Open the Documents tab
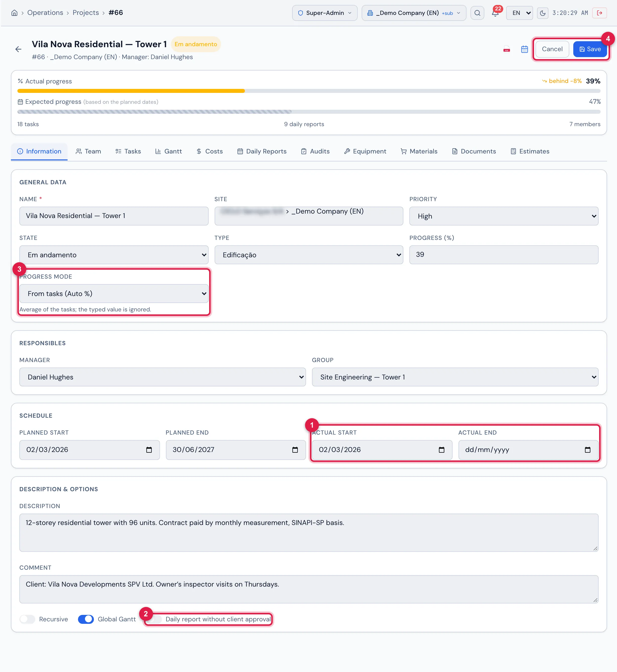The image size is (617, 672). 474,151
